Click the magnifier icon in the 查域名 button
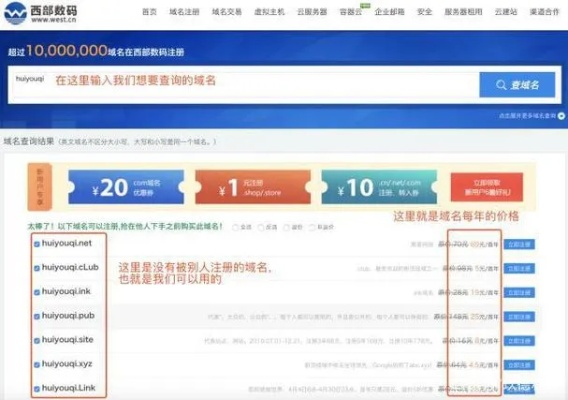568x400 pixels. (x=501, y=85)
